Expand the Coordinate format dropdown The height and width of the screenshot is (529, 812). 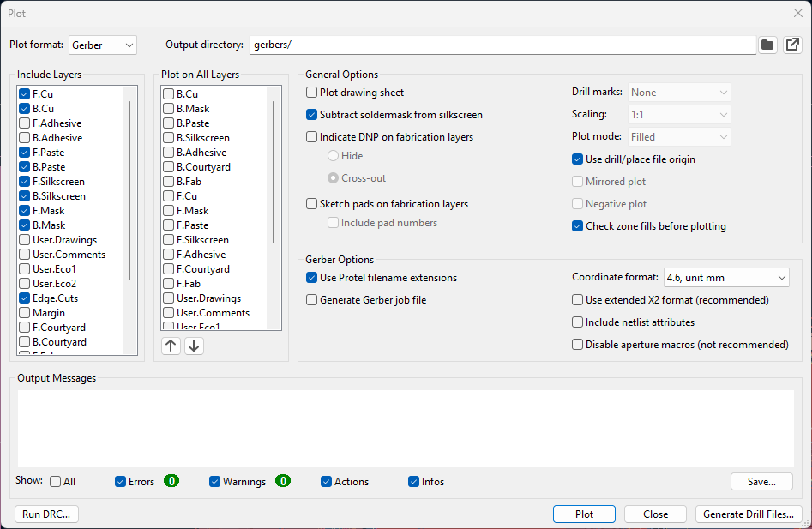tap(726, 278)
